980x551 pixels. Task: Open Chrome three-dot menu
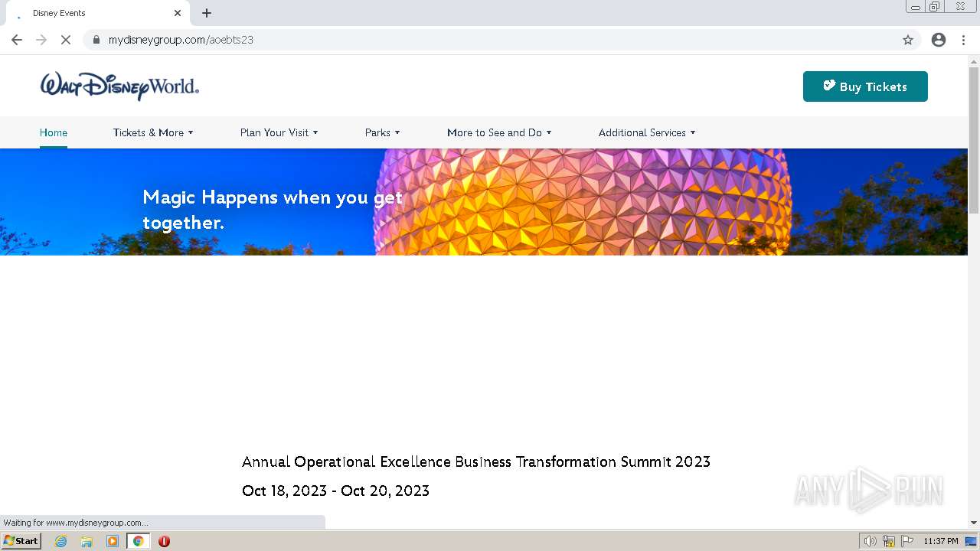(x=963, y=40)
